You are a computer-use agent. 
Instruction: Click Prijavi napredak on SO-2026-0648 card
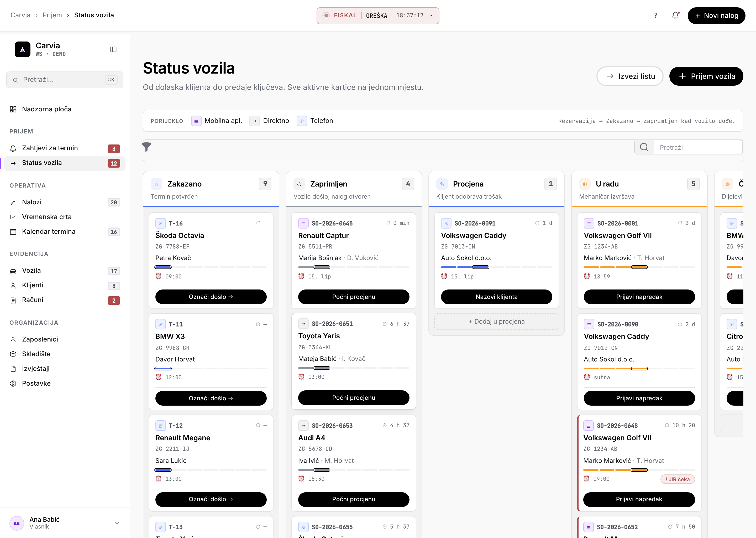pos(639,499)
